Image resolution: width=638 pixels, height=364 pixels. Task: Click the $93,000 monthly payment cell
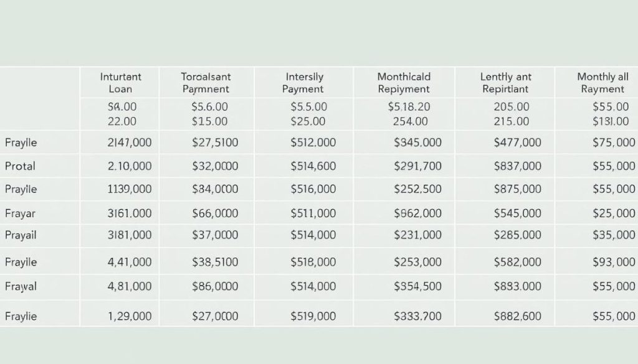click(613, 262)
